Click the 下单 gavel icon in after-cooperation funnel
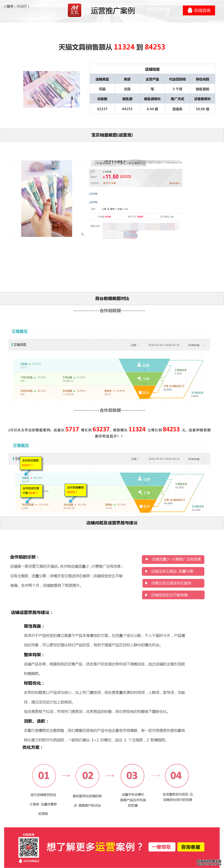 [x=140, y=493]
